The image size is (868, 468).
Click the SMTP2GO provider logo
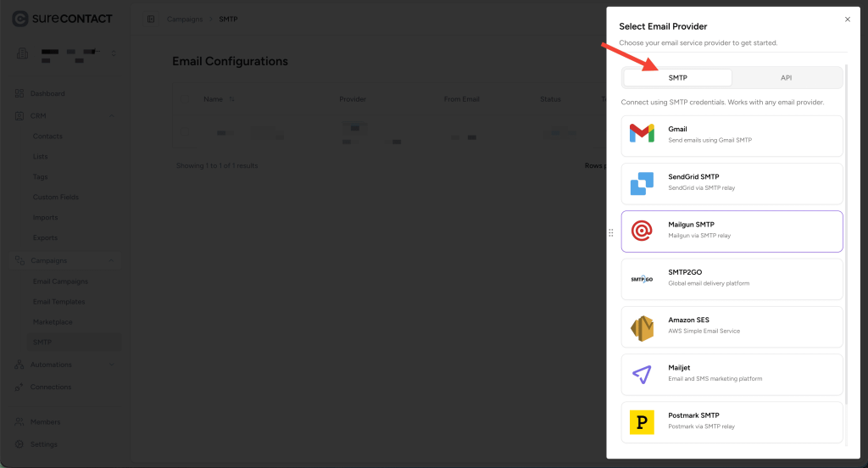pyautogui.click(x=642, y=279)
